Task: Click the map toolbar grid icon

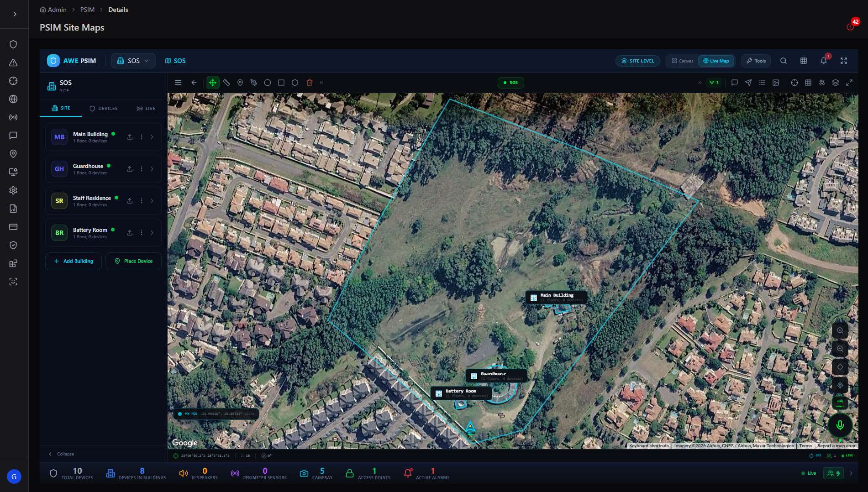Action: [x=808, y=83]
